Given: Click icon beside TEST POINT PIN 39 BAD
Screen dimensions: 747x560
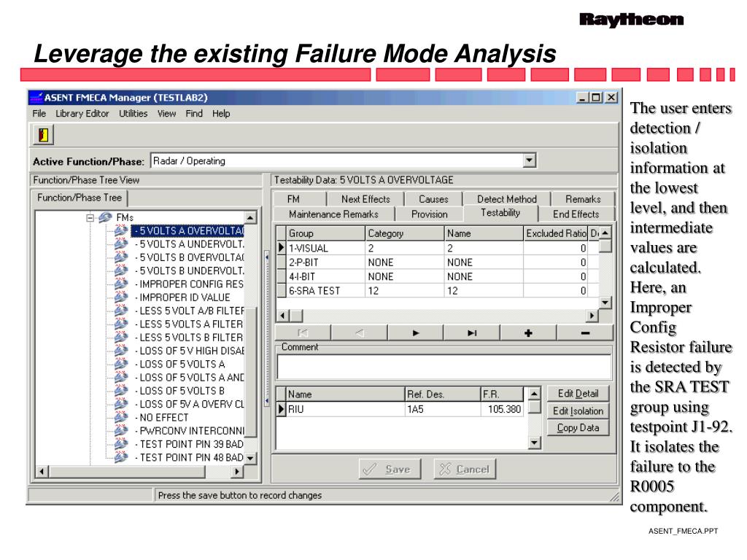Looking at the screenshot, I should point(122,444).
